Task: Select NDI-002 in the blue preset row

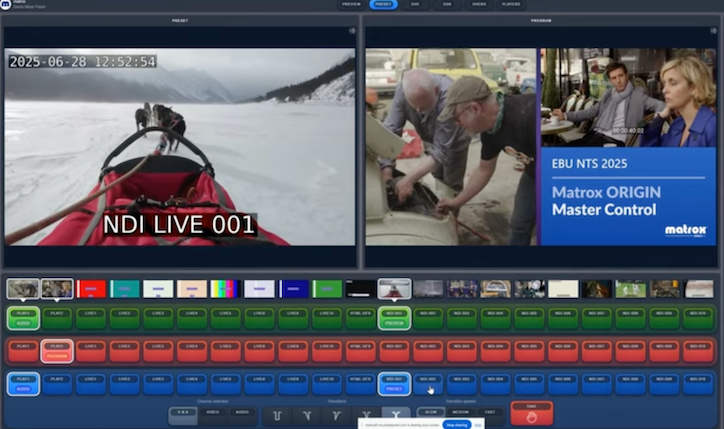Action: [428, 384]
